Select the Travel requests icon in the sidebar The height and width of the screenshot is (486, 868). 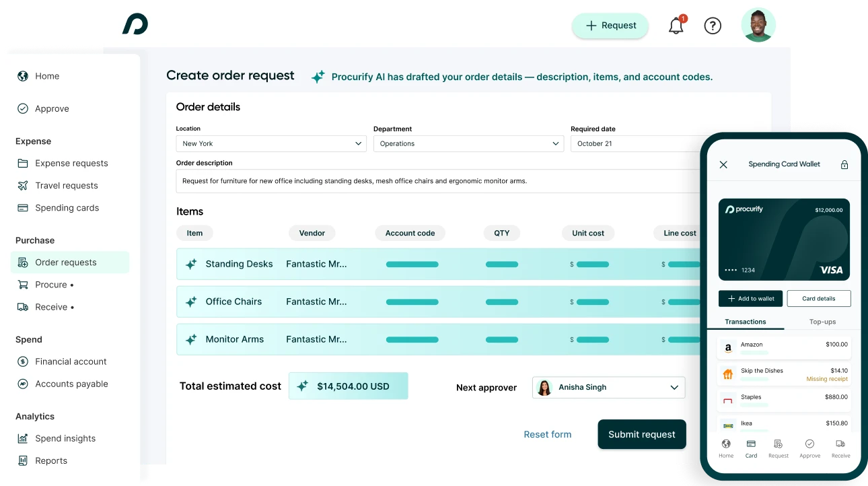click(22, 185)
